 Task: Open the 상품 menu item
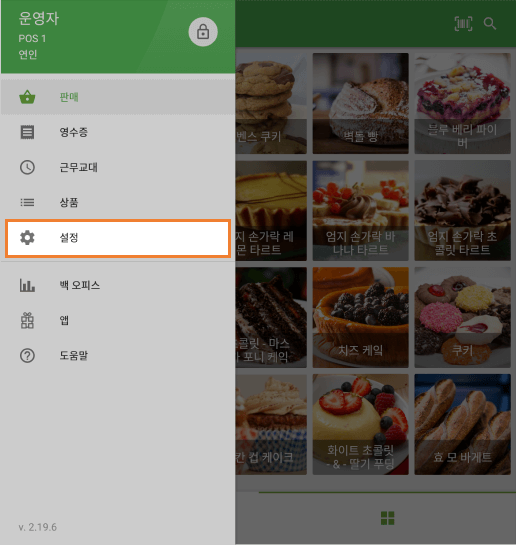[x=118, y=202]
